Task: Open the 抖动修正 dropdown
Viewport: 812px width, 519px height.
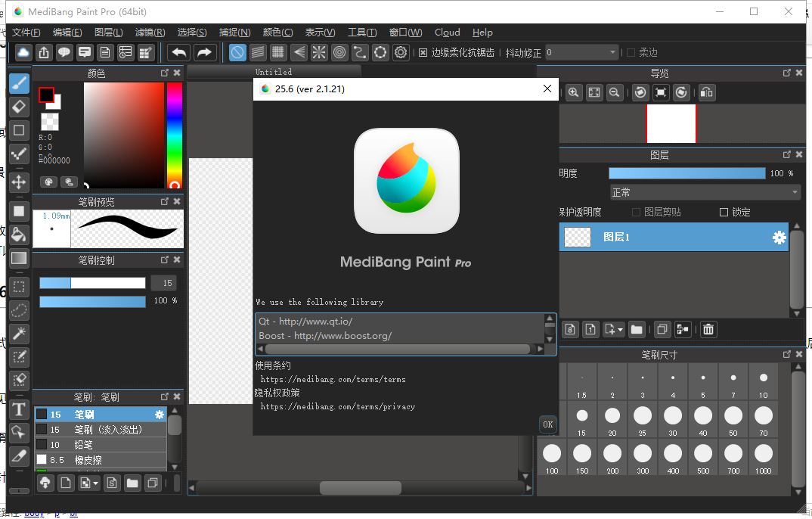Action: [582, 52]
